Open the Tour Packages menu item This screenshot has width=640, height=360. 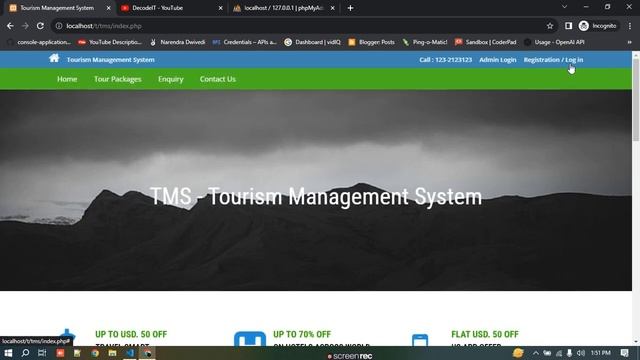(118, 79)
